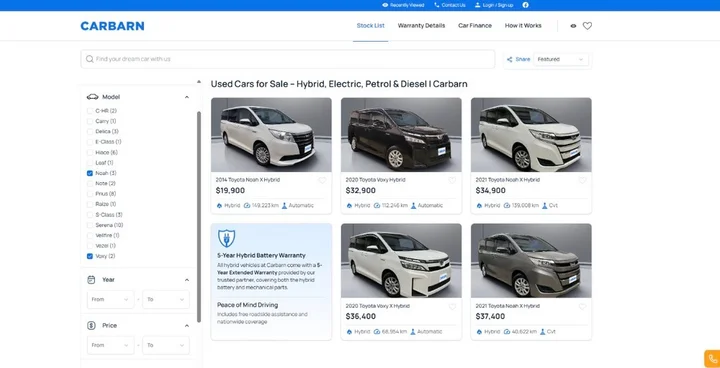Click the 'Find your dream car' search field

coord(288,59)
